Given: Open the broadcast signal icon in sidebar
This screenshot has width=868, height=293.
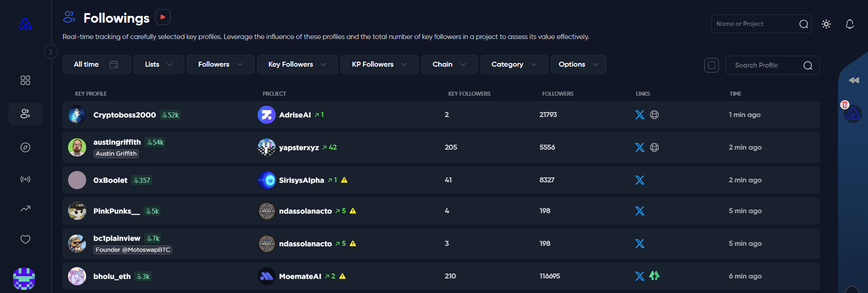Looking at the screenshot, I should pos(25,179).
